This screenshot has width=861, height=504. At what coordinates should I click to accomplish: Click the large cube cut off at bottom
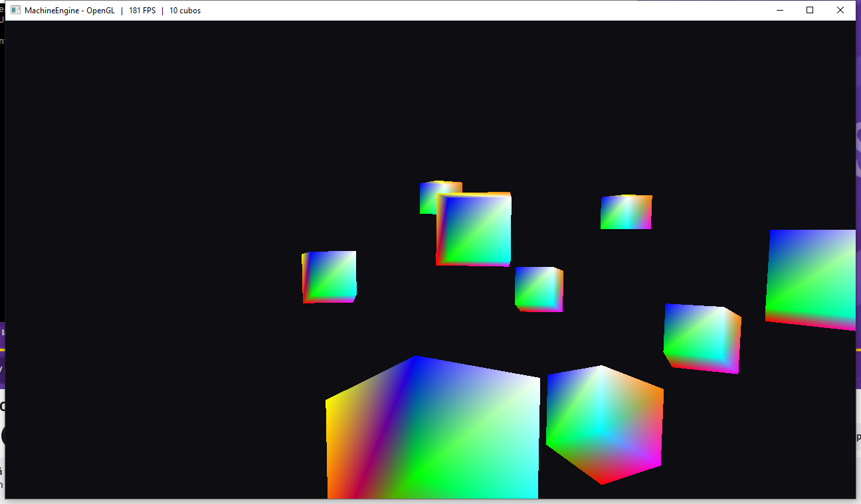click(x=432, y=428)
